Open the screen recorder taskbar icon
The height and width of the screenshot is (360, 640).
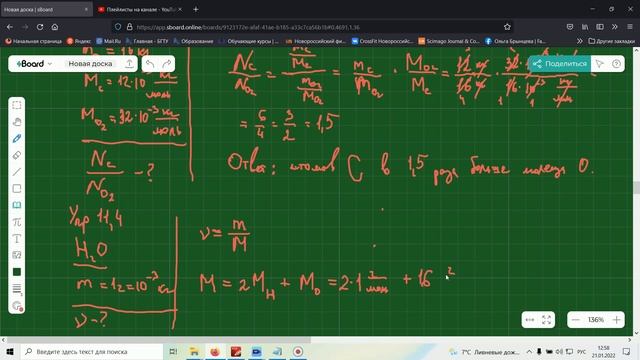[x=298, y=351]
